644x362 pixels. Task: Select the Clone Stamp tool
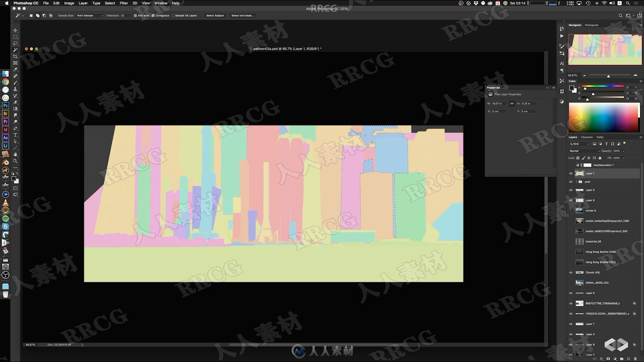tap(15, 89)
